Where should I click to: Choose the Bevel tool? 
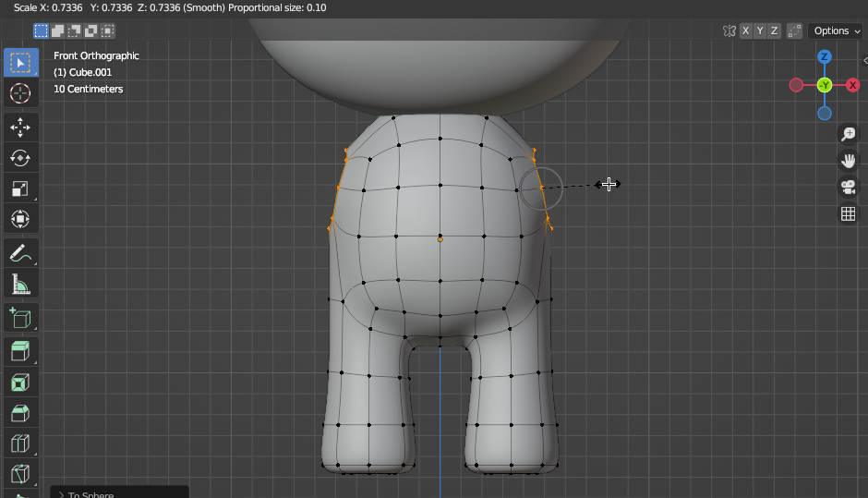click(x=20, y=413)
